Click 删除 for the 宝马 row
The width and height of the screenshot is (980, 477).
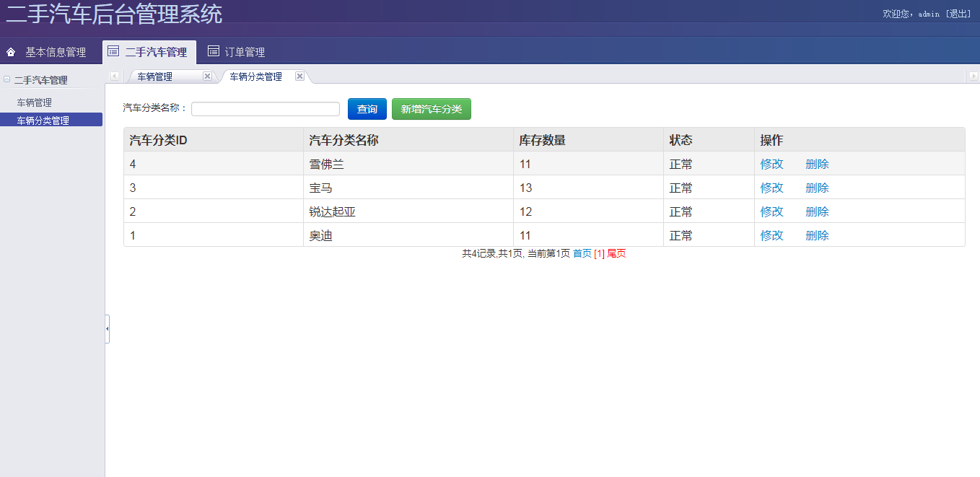click(817, 188)
